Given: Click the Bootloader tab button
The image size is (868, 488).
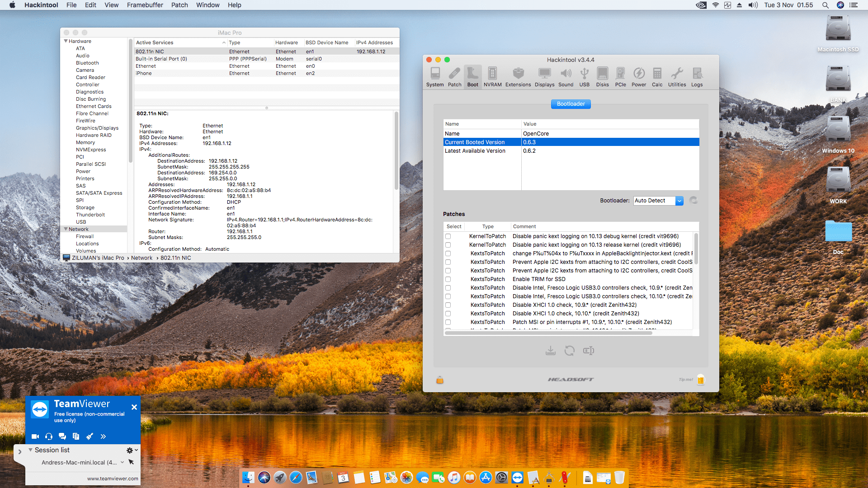Looking at the screenshot, I should (x=571, y=104).
